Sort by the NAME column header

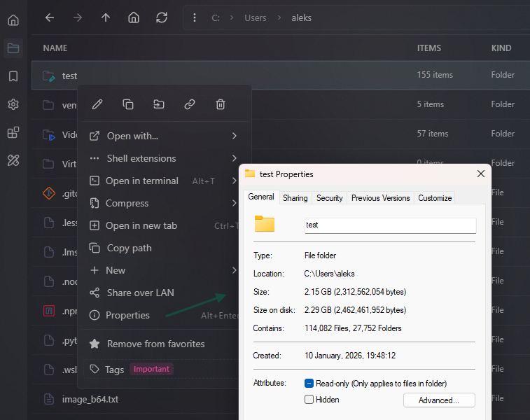pos(55,48)
